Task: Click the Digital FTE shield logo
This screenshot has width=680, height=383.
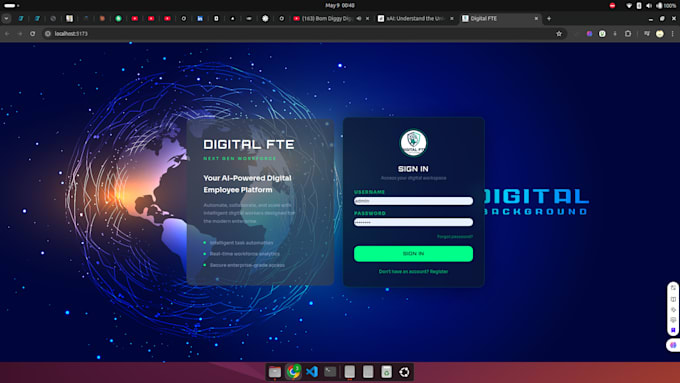Action: point(413,143)
